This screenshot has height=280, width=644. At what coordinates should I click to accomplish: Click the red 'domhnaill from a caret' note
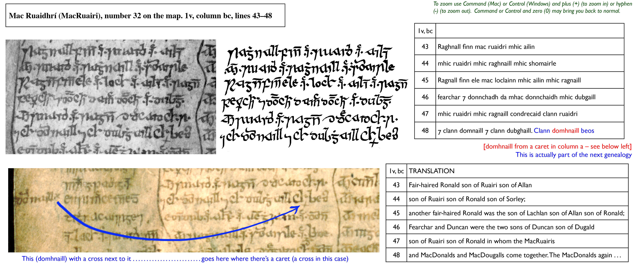coord(557,146)
